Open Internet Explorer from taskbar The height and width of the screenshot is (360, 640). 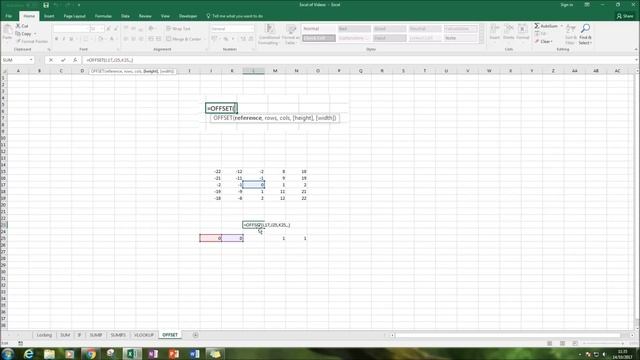28,353
